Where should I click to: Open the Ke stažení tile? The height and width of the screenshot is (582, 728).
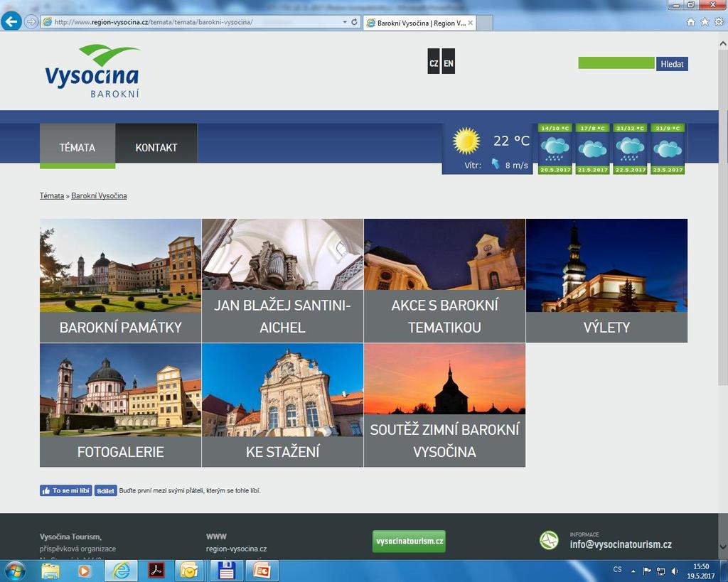tap(283, 405)
